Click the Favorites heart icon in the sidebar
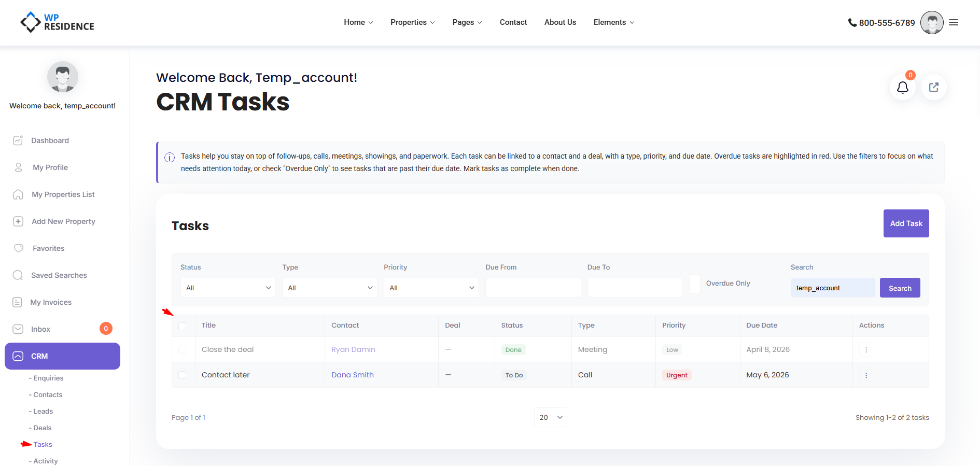The width and height of the screenshot is (980, 466). point(19,248)
